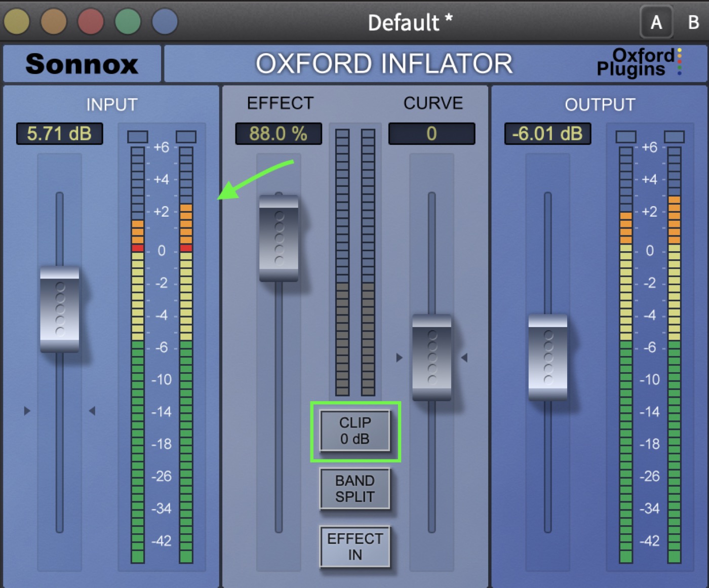Screen dimensions: 709x588
Task: Select the output gain field showing -6.01 dB
Action: tap(547, 134)
